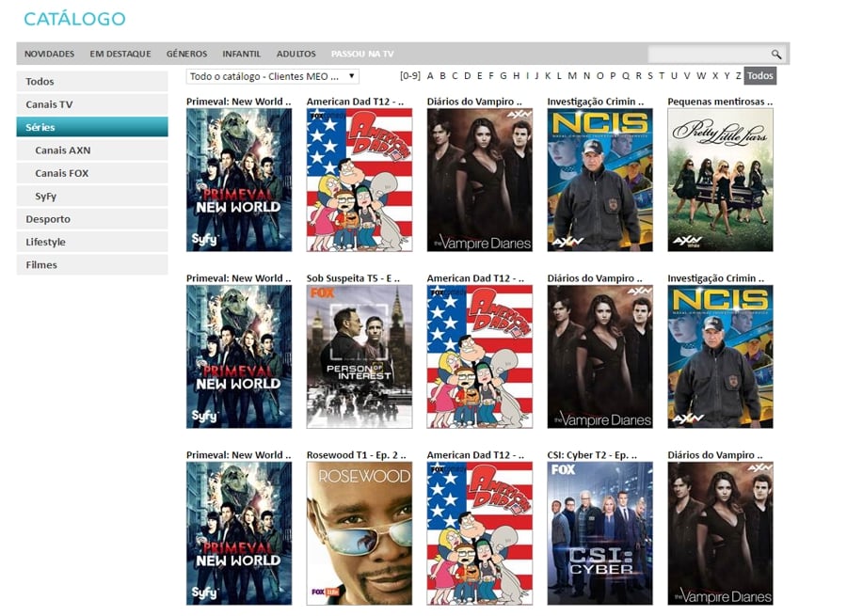Switch to Passou na TV tab
The height and width of the screenshot is (616, 847).
(362, 54)
